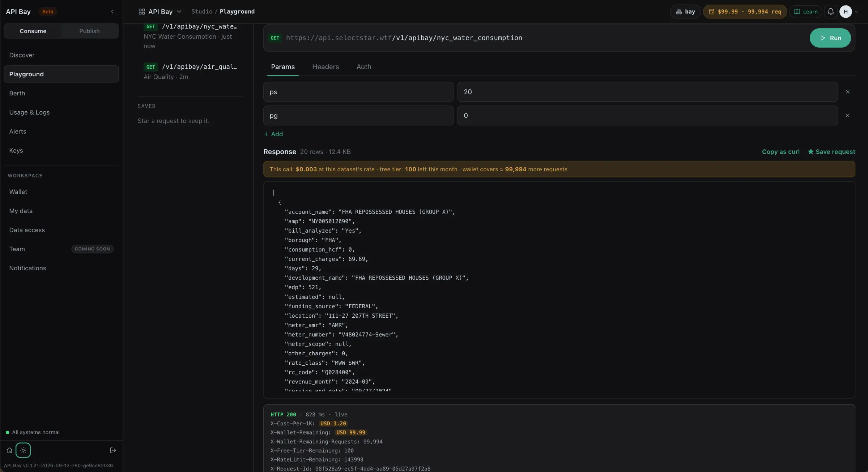Viewport: 868px width, 472px height.
Task: Open the Discover page
Action: point(61,55)
